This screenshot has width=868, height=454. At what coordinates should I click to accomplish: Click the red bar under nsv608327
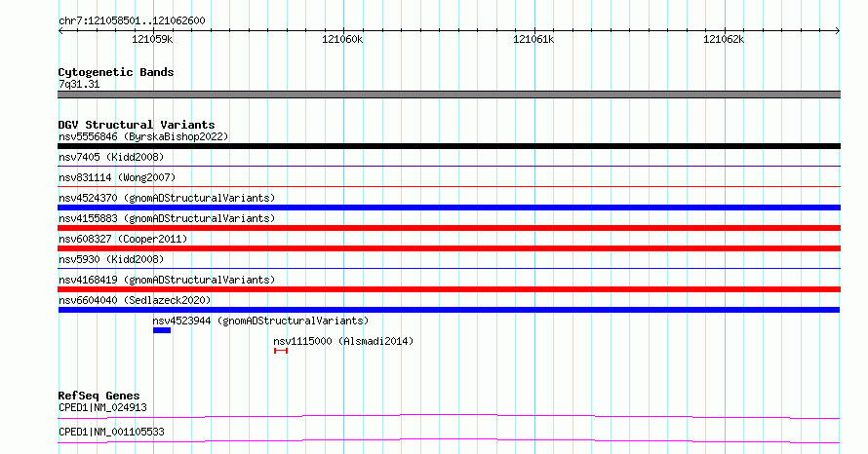449,248
